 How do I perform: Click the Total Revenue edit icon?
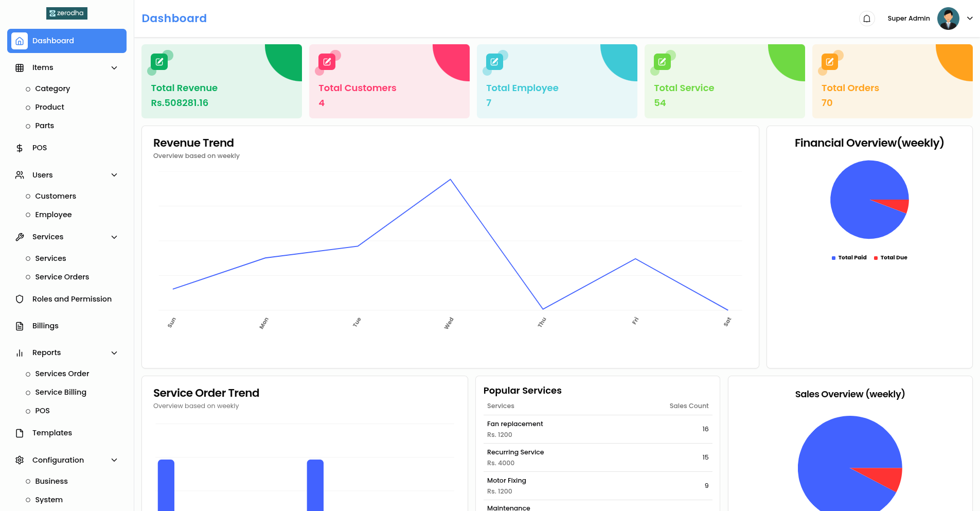click(x=159, y=62)
